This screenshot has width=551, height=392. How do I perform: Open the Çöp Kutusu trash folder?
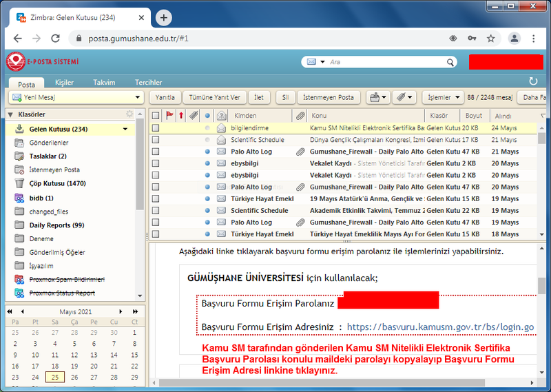point(57,184)
